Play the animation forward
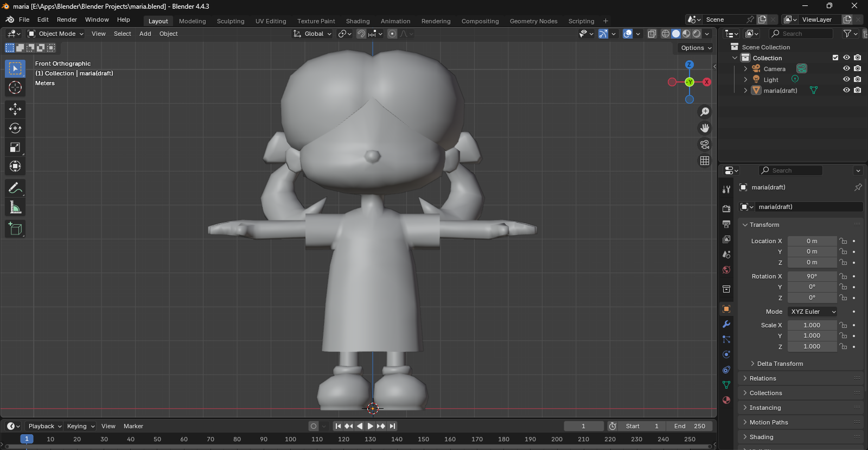868x450 pixels. pyautogui.click(x=370, y=426)
